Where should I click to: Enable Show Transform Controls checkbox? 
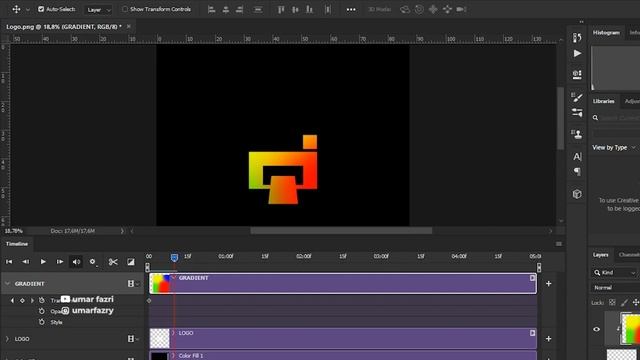[125, 9]
